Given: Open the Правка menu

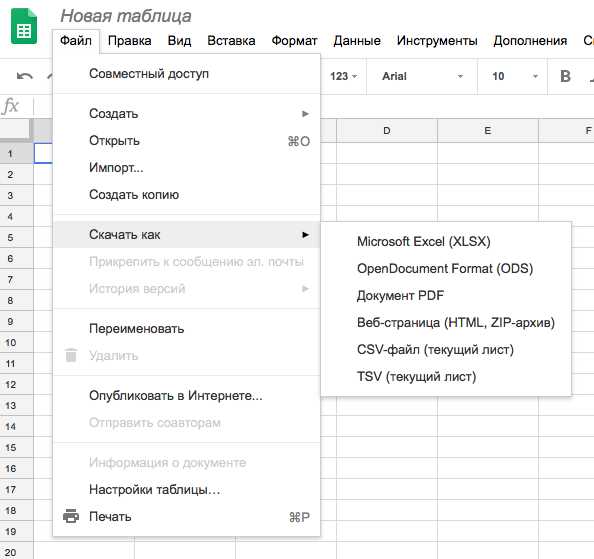Looking at the screenshot, I should [x=130, y=41].
